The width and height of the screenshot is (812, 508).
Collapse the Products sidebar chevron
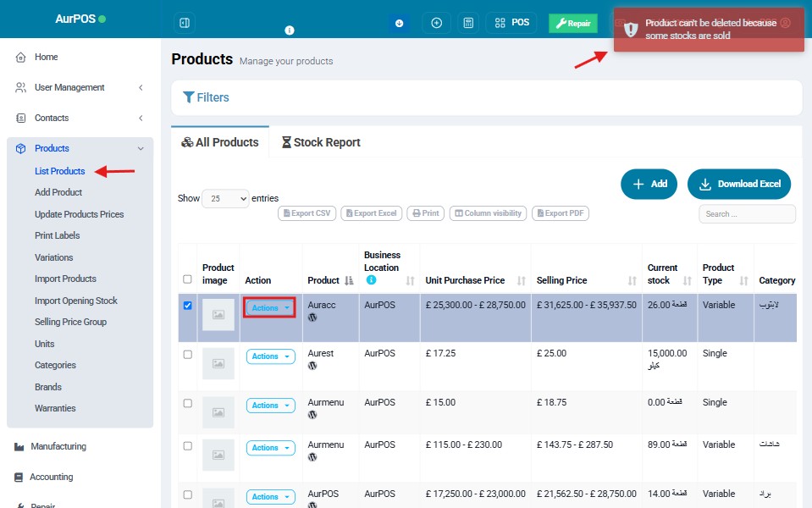[x=141, y=149]
